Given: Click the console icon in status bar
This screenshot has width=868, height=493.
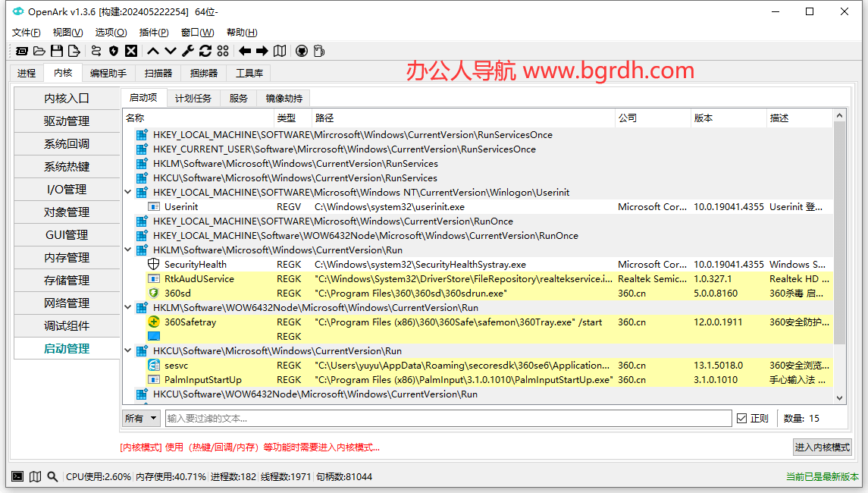Looking at the screenshot, I should [x=17, y=476].
